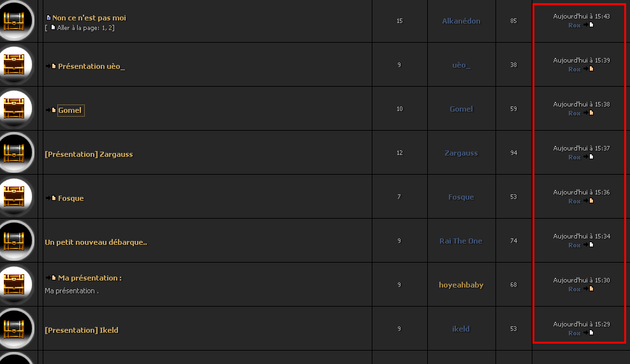Screen dimensions: 630x364
Task: Open the topic Un petit nouveau débarque..
Action: coord(96,242)
